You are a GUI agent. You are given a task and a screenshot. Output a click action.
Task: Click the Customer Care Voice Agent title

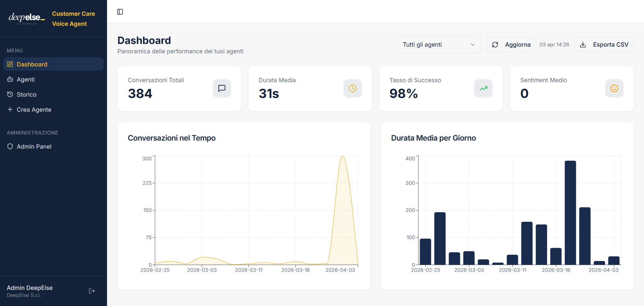click(x=73, y=18)
